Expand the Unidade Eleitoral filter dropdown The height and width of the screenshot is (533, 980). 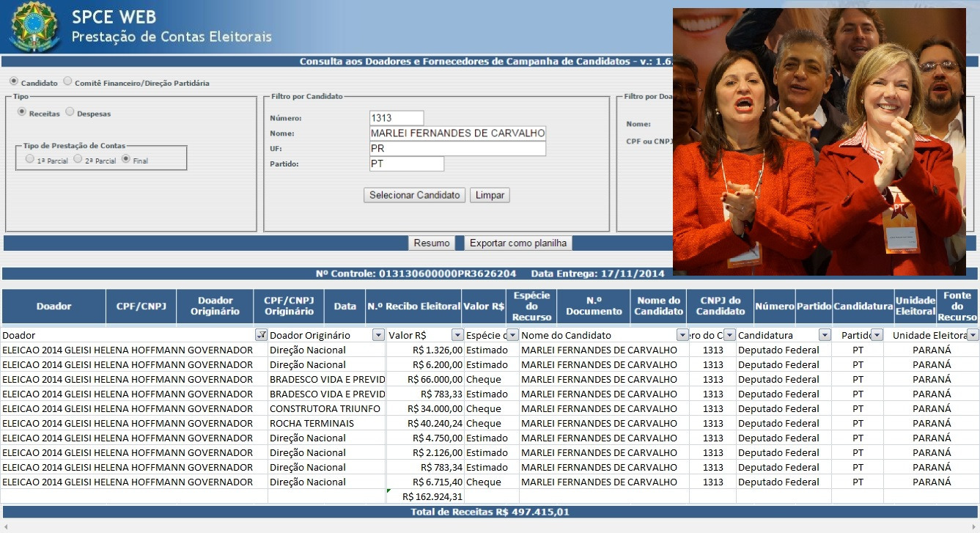[x=973, y=335]
